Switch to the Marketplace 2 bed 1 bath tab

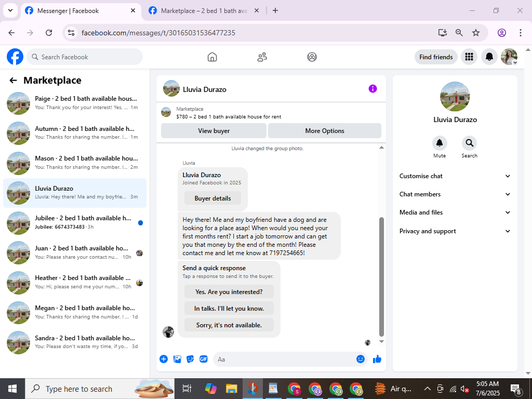tap(204, 11)
